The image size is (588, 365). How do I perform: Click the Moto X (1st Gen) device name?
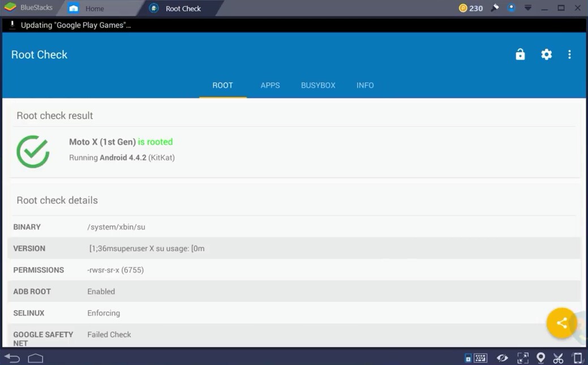[102, 142]
